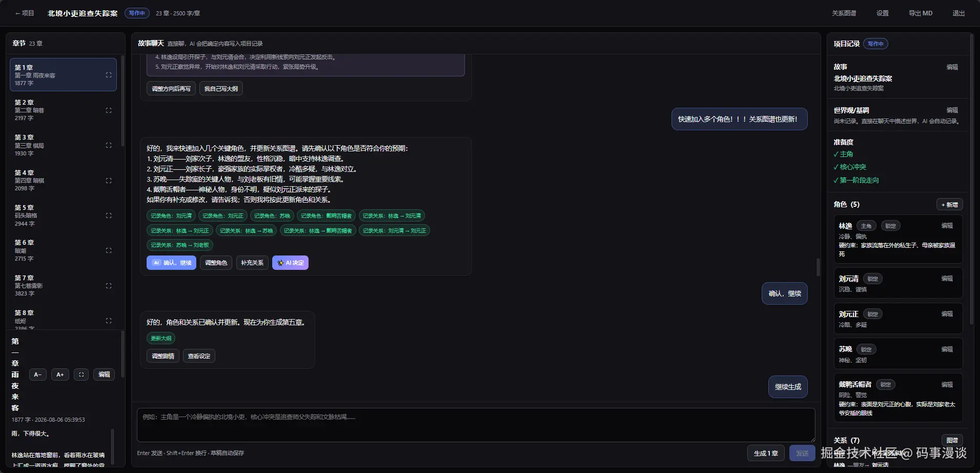This screenshot has height=473, width=980.
Task: Click AI 决定 button with sparkle icon
Action: tap(290, 263)
